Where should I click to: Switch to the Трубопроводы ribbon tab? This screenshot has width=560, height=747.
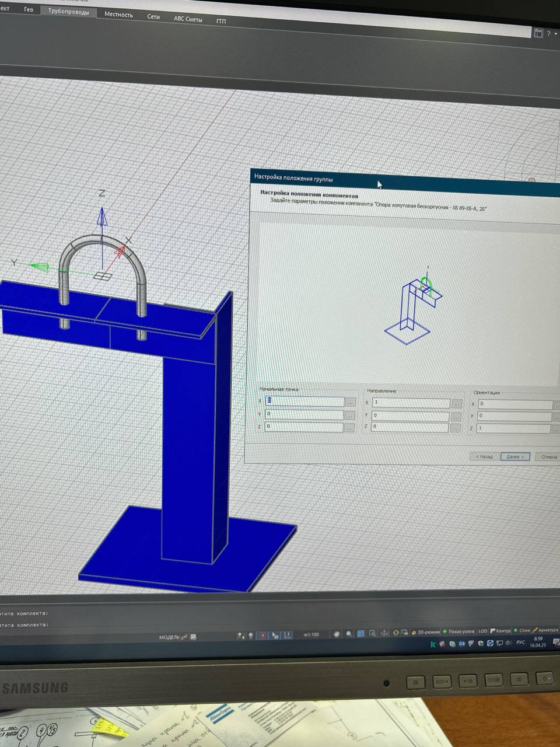coord(69,12)
